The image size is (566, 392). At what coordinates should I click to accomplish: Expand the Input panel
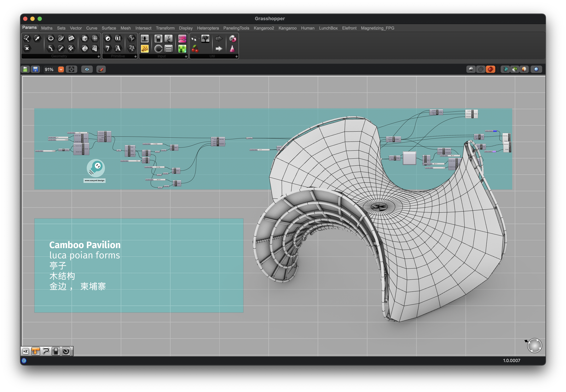(x=186, y=56)
